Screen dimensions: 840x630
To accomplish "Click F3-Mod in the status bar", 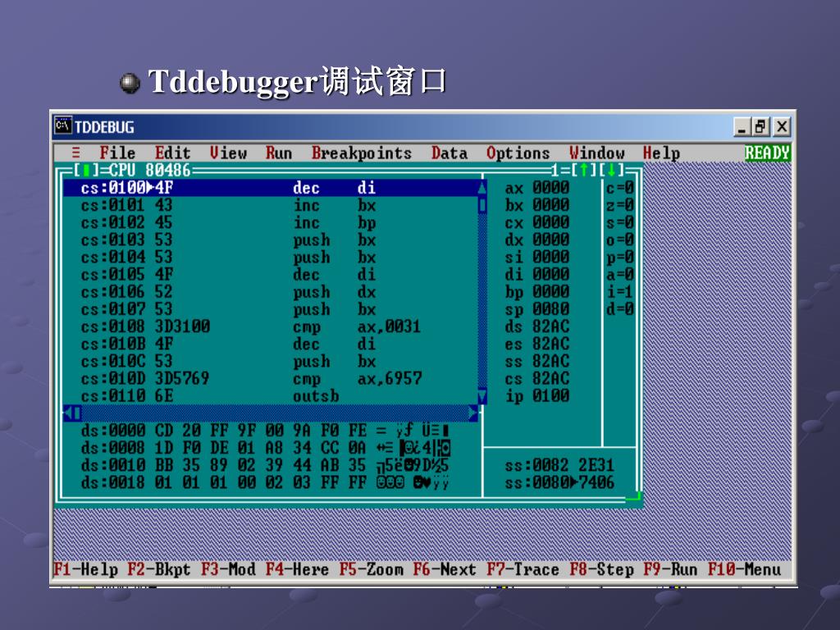I will click(228, 569).
